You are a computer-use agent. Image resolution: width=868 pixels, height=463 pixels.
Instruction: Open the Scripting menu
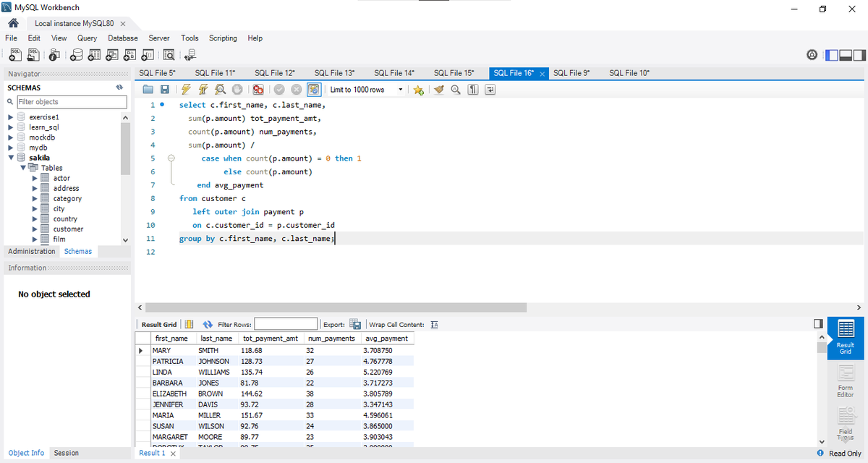pos(223,38)
